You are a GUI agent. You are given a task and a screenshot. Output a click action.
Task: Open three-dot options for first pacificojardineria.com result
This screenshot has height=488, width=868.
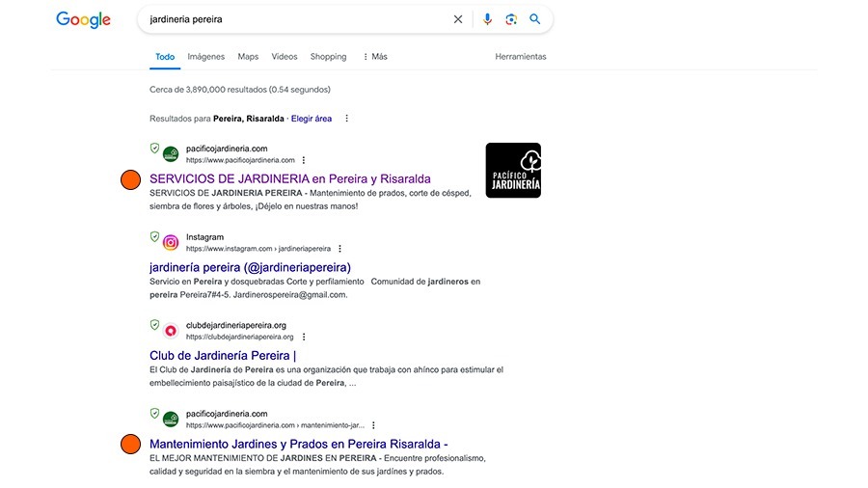coord(304,160)
